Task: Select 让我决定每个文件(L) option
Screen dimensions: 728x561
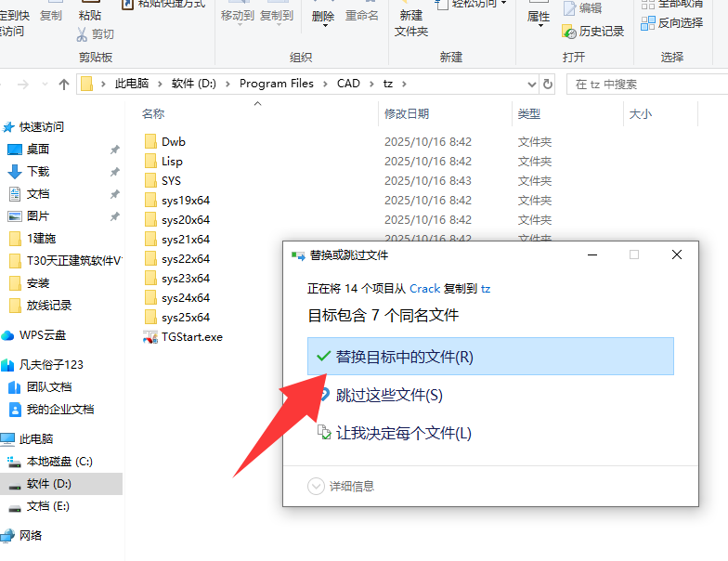Action: point(403,434)
